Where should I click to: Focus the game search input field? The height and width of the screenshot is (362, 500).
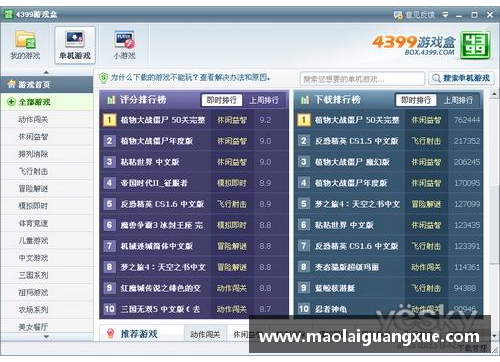click(x=362, y=79)
